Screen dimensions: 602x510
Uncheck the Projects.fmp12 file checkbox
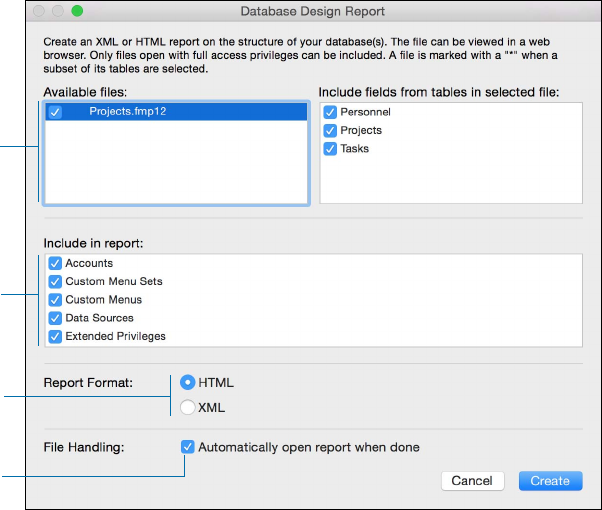55,112
